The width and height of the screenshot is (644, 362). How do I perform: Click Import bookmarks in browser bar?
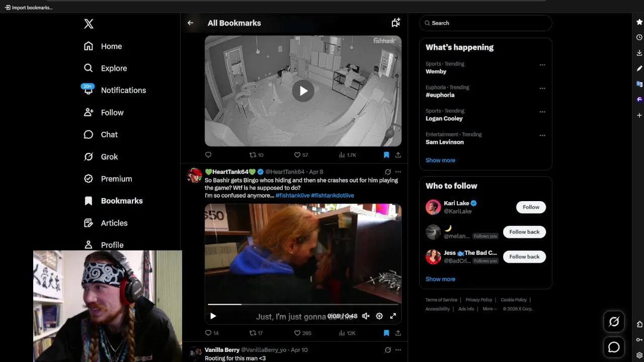click(x=29, y=8)
